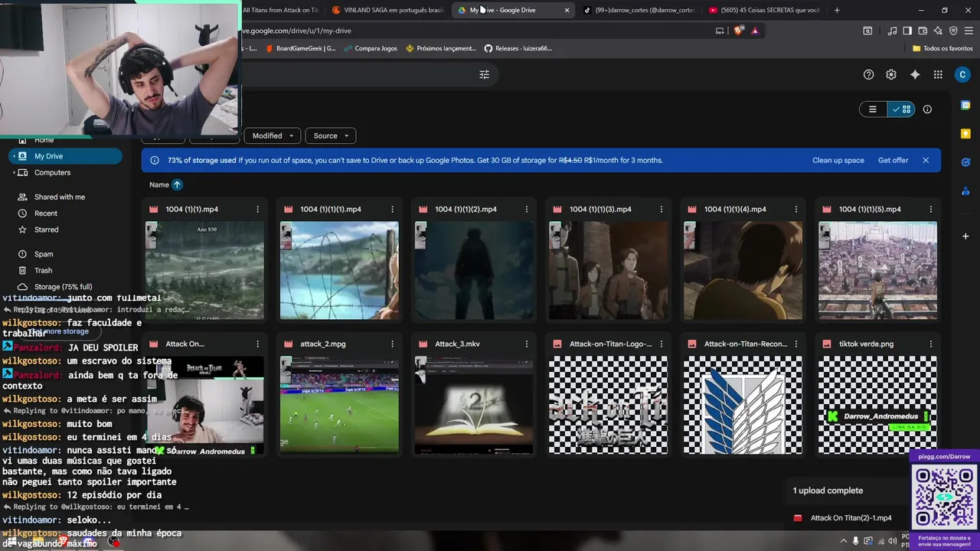This screenshot has width=980, height=551.
Task: Click Get offer button in storage banner
Action: point(893,160)
